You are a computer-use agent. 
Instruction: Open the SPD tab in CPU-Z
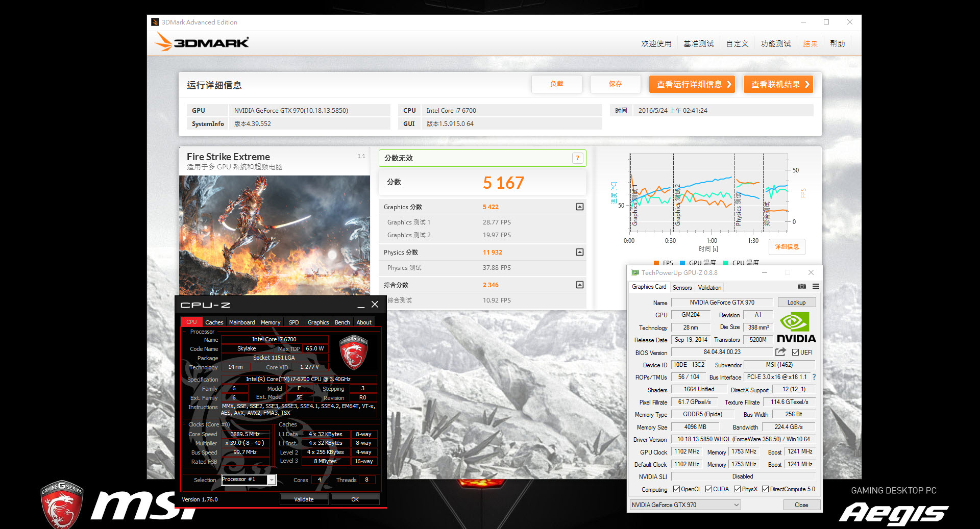point(293,322)
